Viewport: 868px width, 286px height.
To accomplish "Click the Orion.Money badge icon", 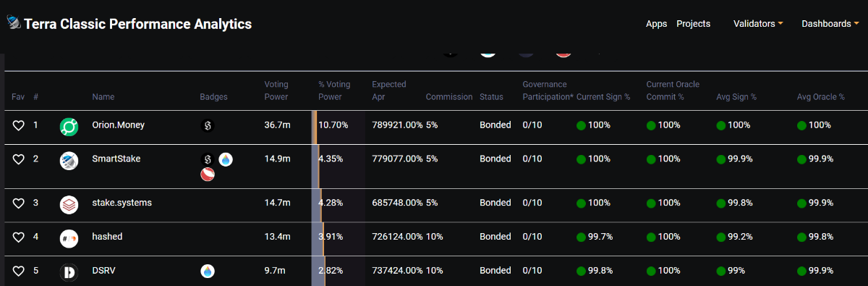I will click(x=208, y=125).
